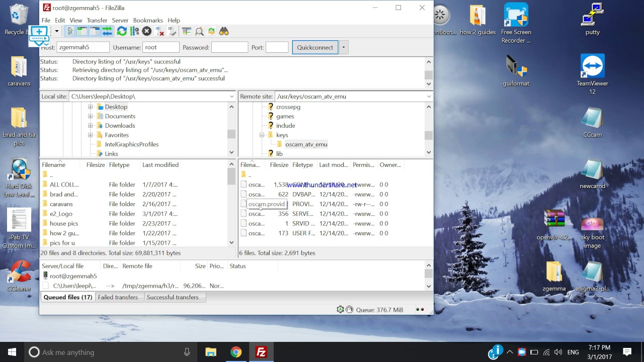Image resolution: width=644 pixels, height=362 pixels.
Task: Open Local site path dropdown
Action: [x=232, y=96]
